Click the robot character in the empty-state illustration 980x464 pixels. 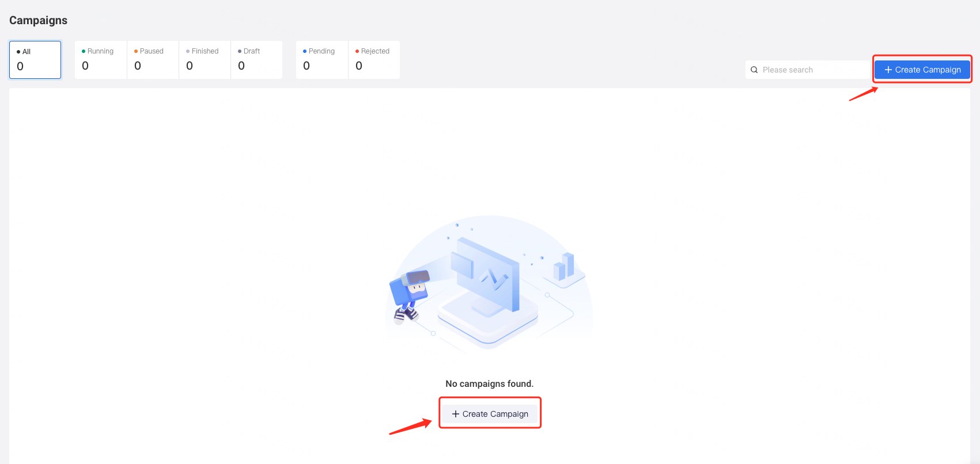[x=410, y=295]
